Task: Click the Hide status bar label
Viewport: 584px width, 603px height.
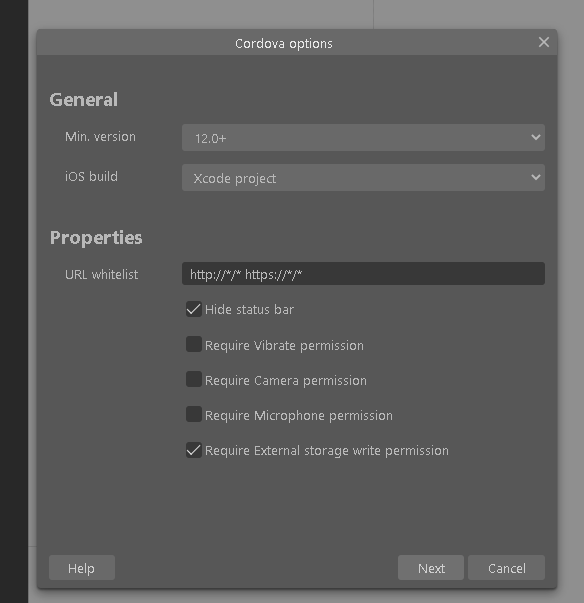Action: tap(250, 310)
